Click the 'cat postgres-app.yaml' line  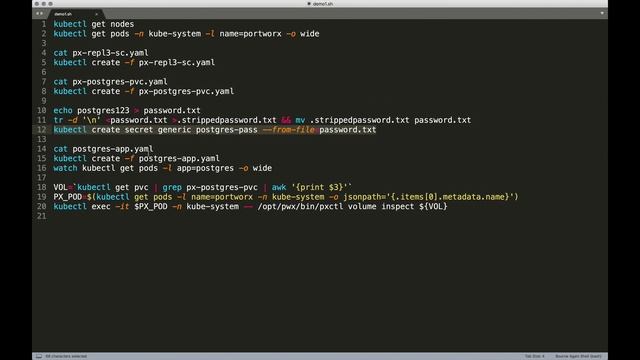click(x=103, y=149)
